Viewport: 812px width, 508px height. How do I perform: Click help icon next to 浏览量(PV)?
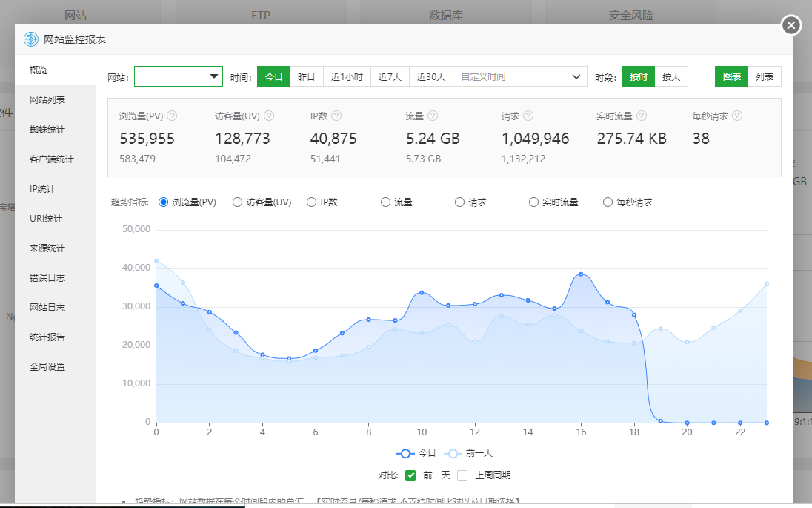click(172, 116)
